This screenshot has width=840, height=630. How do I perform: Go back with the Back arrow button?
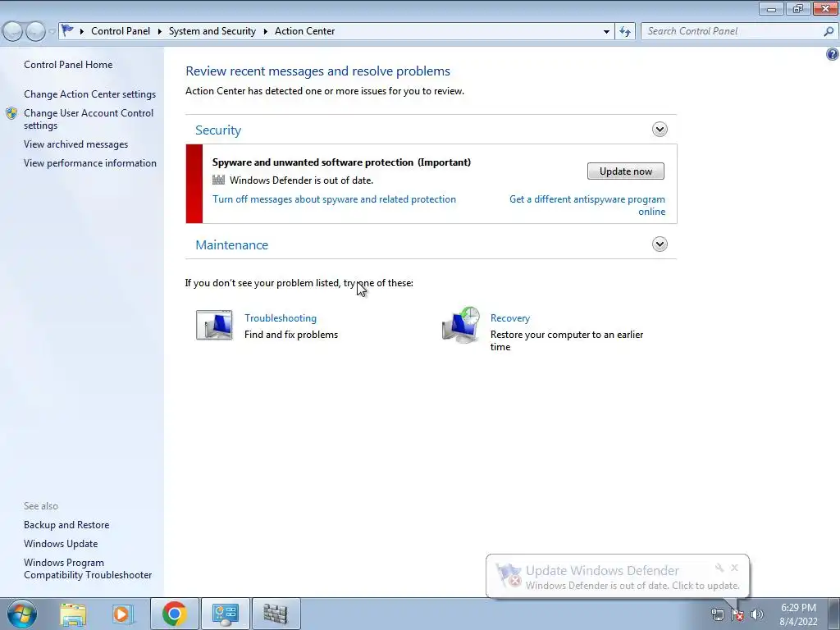click(x=13, y=32)
